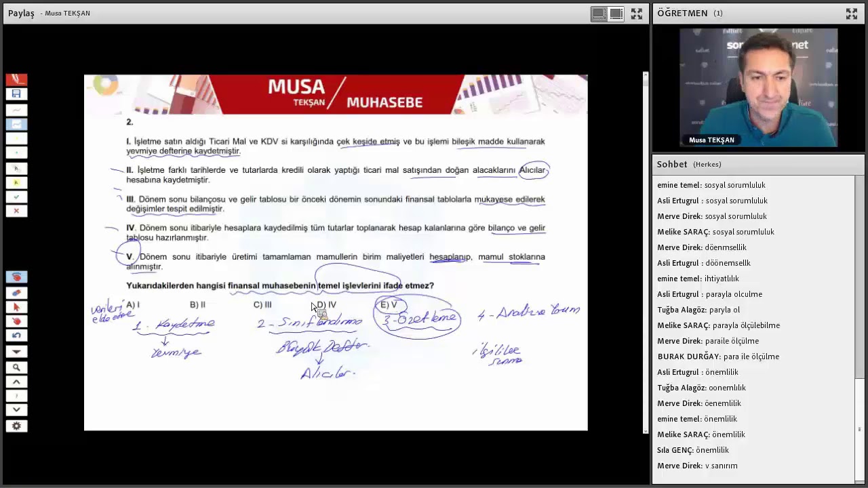Click chat message 'Merve Direk: paraile ölçülme'

coord(708,341)
